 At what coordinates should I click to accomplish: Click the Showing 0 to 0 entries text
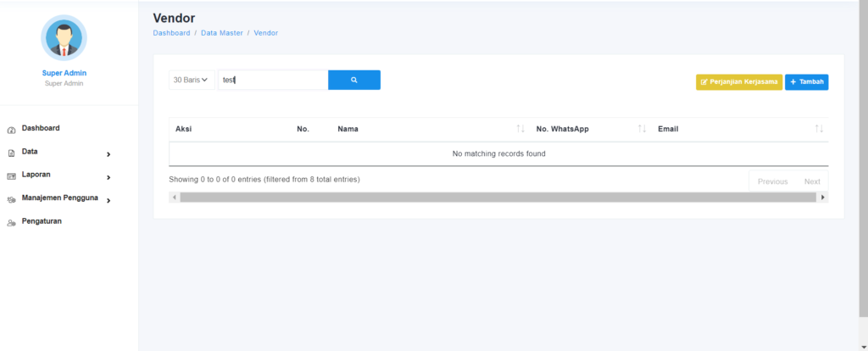264,180
